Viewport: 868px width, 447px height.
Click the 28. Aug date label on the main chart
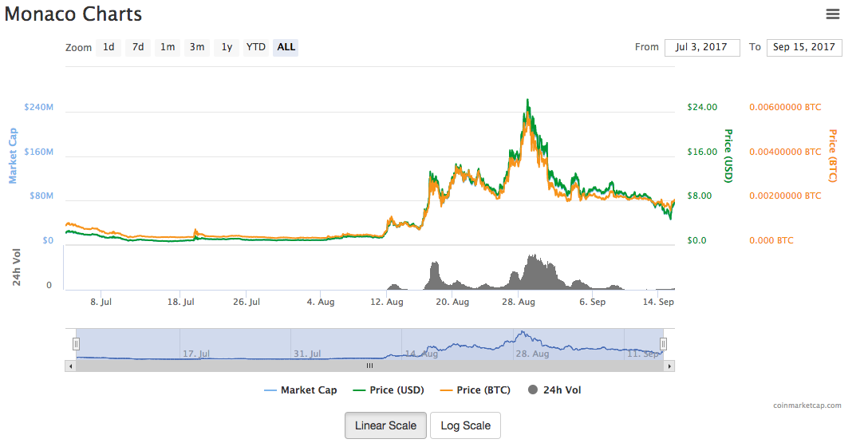[x=519, y=302]
